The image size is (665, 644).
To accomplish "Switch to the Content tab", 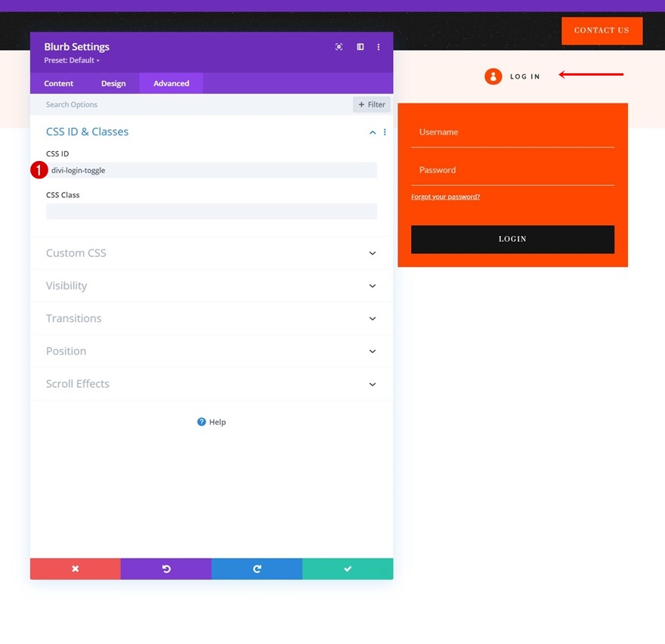I will pos(58,83).
